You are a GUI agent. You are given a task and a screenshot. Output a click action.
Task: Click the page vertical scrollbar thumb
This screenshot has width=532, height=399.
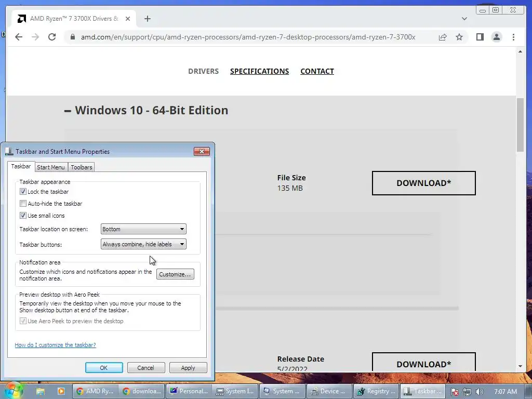click(520, 125)
